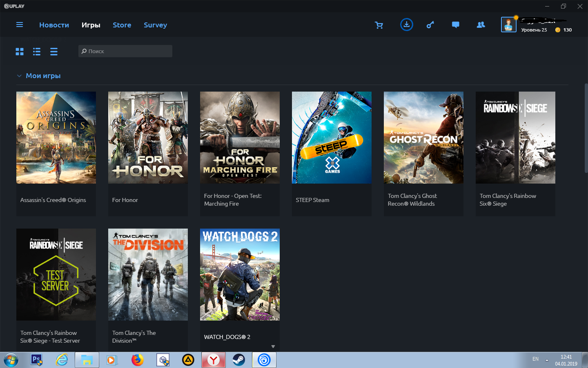The width and height of the screenshot is (588, 368).
Task: Click Tom Clancy's The Division title
Action: click(x=134, y=337)
